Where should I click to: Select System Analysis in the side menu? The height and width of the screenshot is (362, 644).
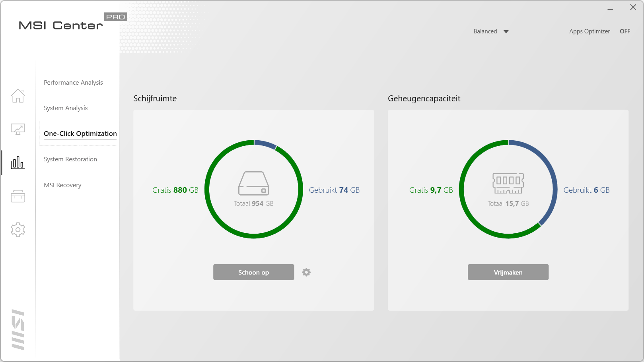coord(66,108)
